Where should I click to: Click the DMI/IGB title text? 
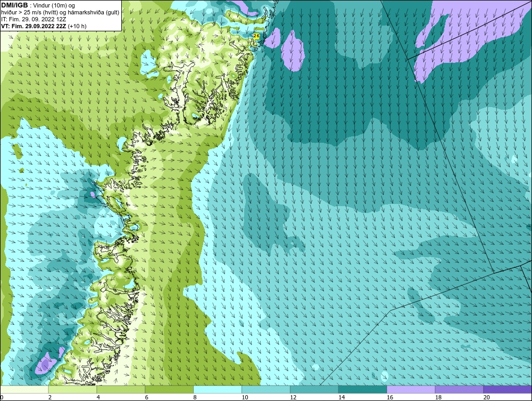(x=14, y=5)
